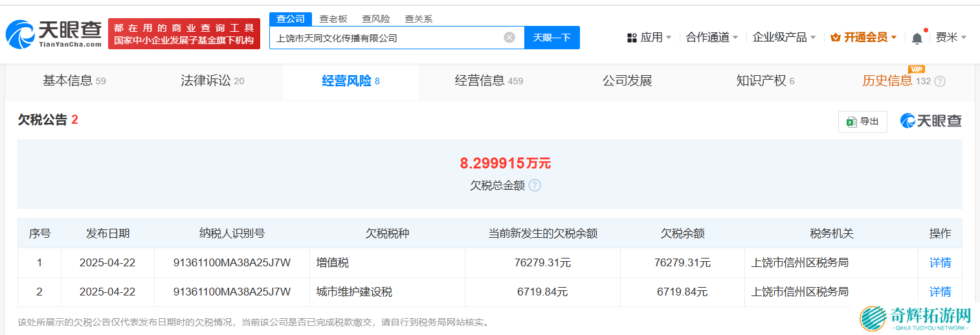Select the 查老板 search tab
Viewport: 980px width, 335px height.
tap(333, 19)
